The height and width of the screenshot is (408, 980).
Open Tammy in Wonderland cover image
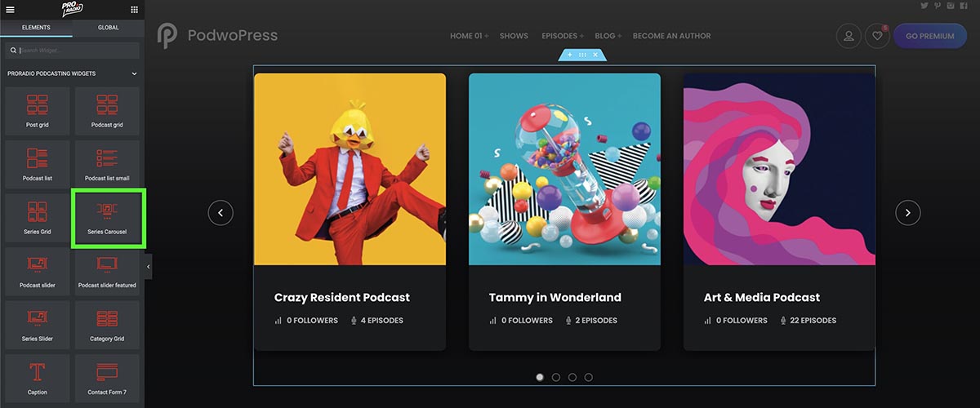(564, 169)
